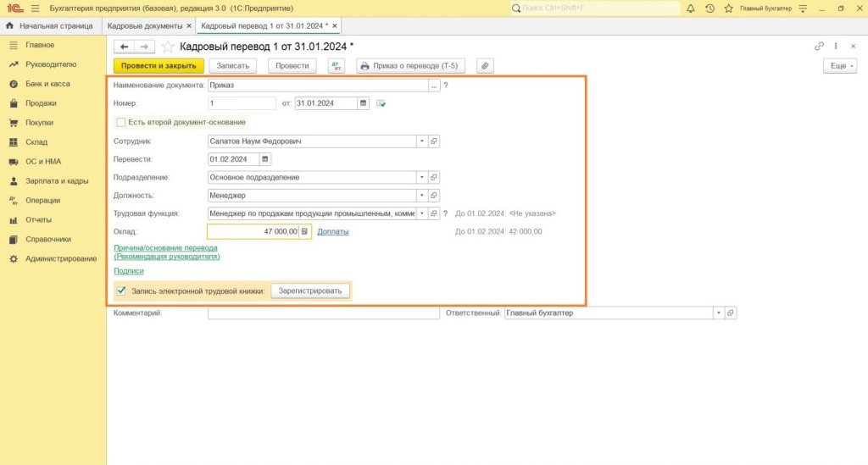Expand the Подразделение dropdown list
Viewport: 868px width, 465px height.
[421, 177]
